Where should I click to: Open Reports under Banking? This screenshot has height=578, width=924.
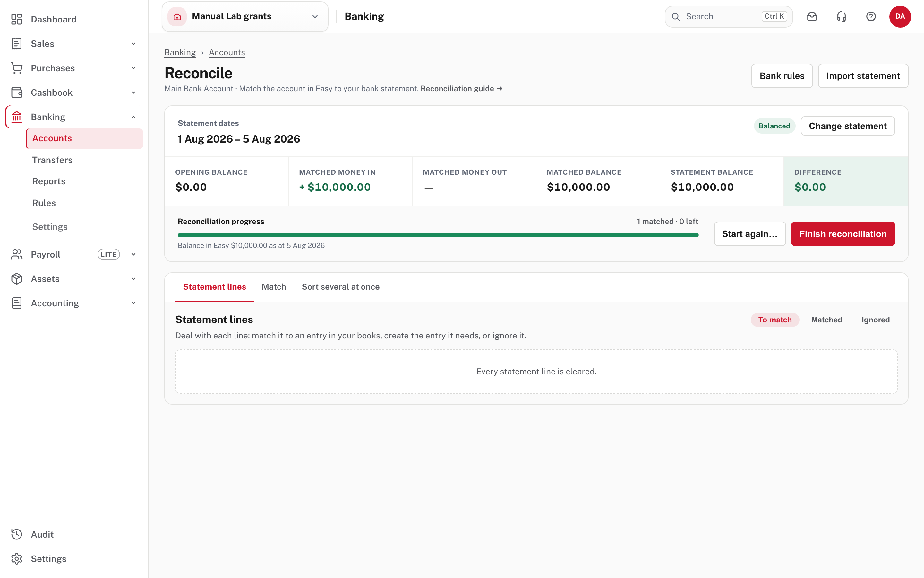84,181
